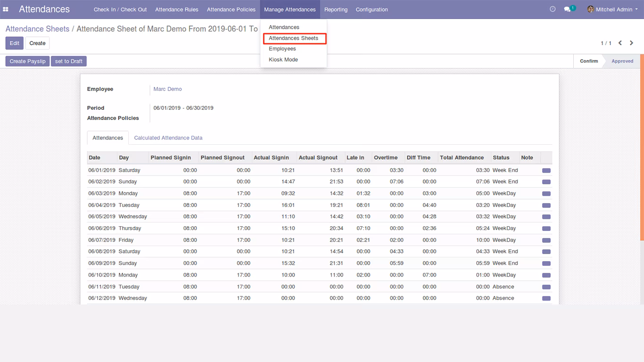
Task: Sort by Late In column
Action: [359, 158]
